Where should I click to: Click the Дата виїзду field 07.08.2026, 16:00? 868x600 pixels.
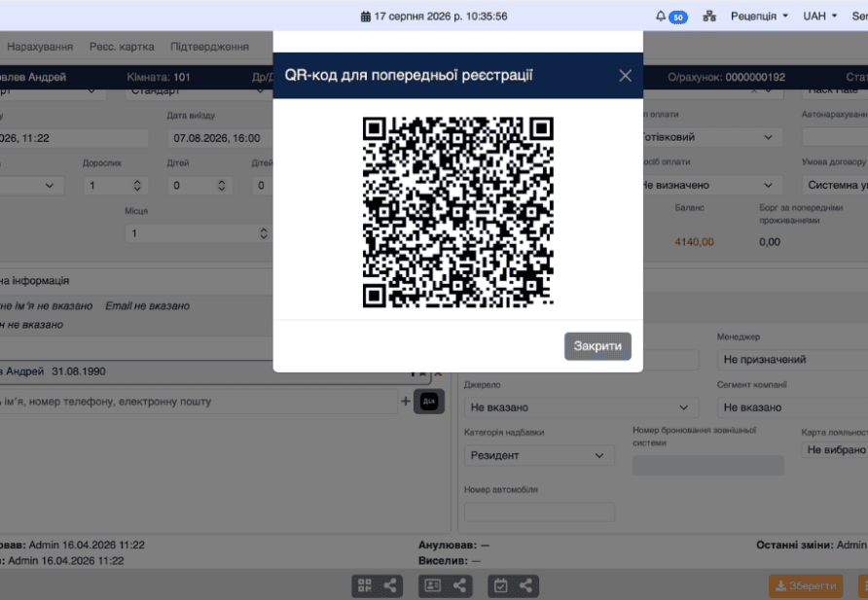[x=220, y=138]
